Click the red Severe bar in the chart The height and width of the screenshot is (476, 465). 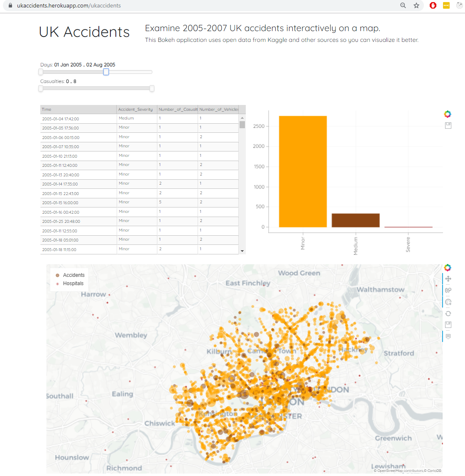click(409, 227)
